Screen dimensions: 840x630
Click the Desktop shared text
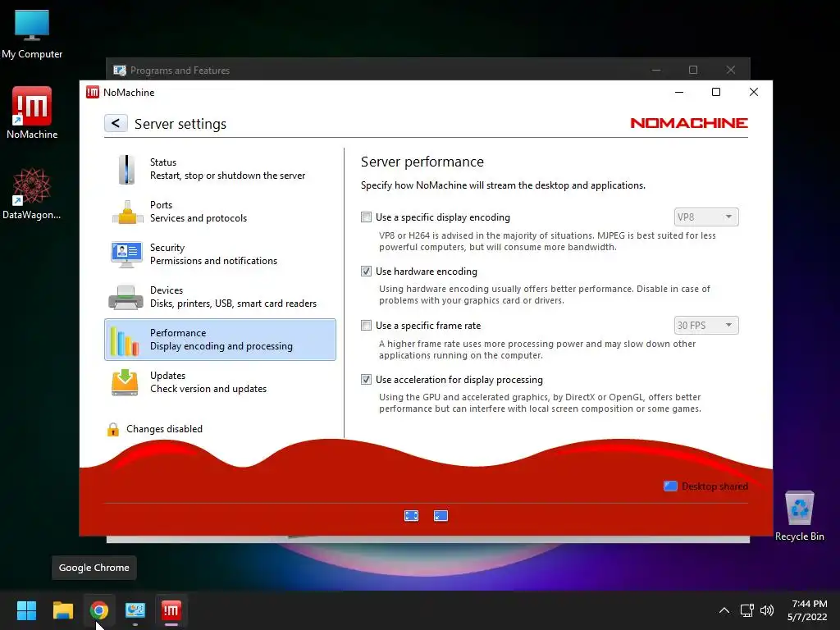714,486
